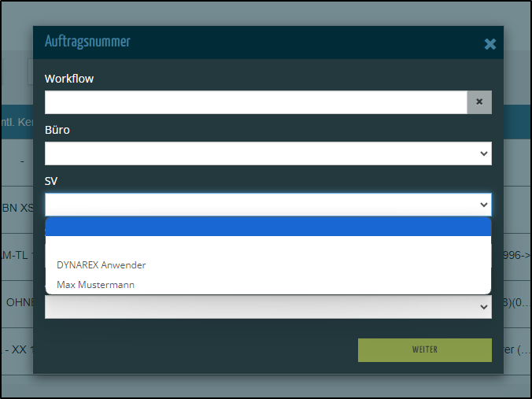
Task: Clear the Workflow field with the x button
Action: (x=479, y=102)
